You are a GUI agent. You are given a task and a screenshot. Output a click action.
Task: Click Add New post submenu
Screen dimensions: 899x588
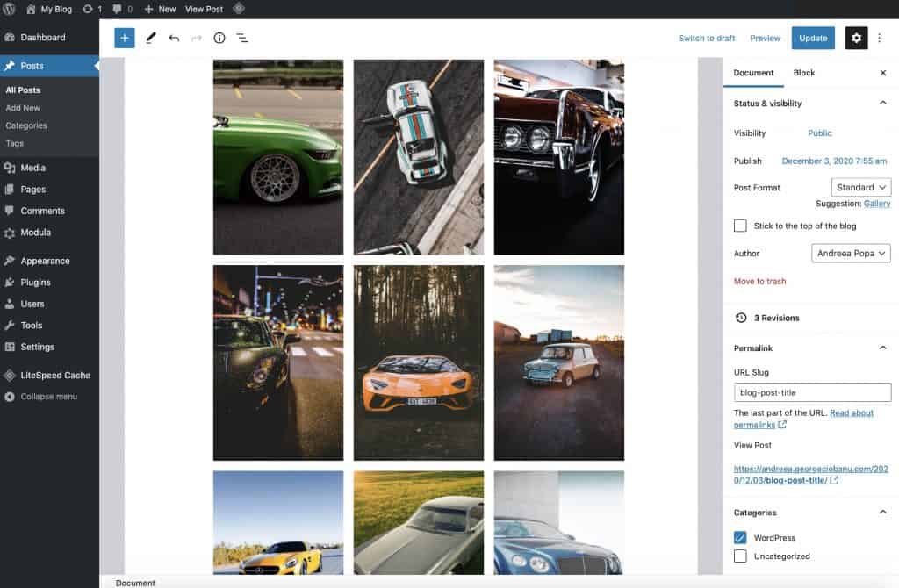(x=23, y=108)
